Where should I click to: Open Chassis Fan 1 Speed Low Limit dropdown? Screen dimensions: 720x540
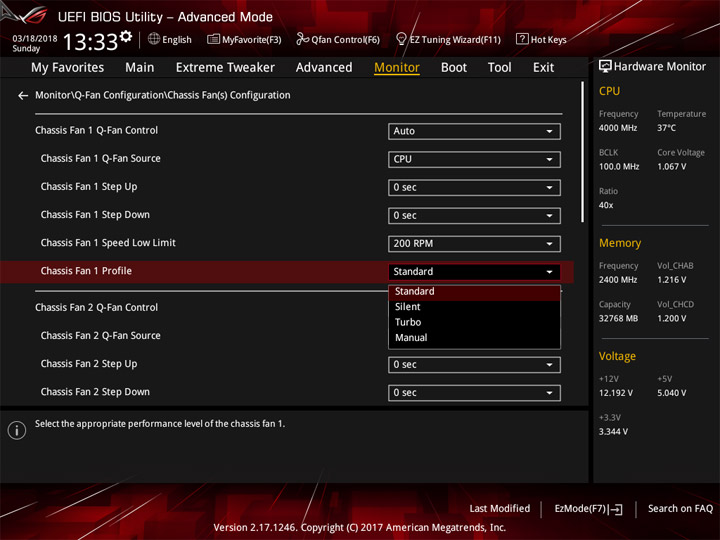(474, 244)
